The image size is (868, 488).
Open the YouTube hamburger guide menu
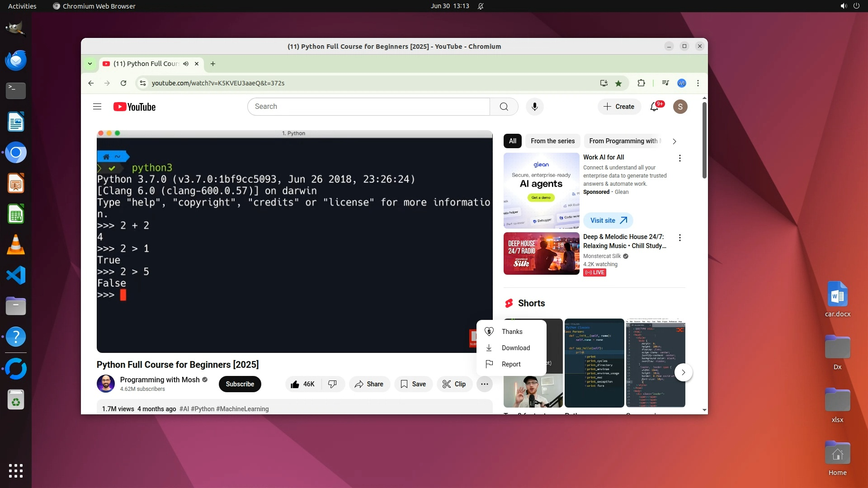pos(97,107)
